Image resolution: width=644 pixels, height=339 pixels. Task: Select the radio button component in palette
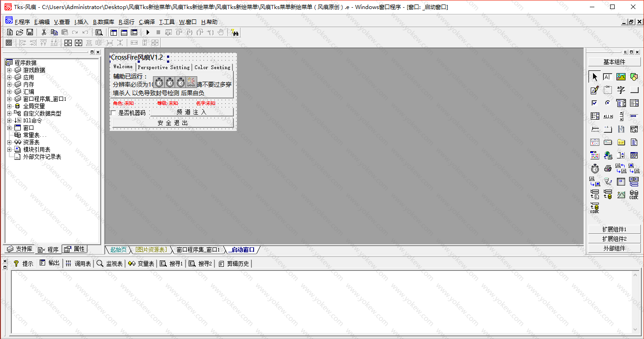[608, 103]
